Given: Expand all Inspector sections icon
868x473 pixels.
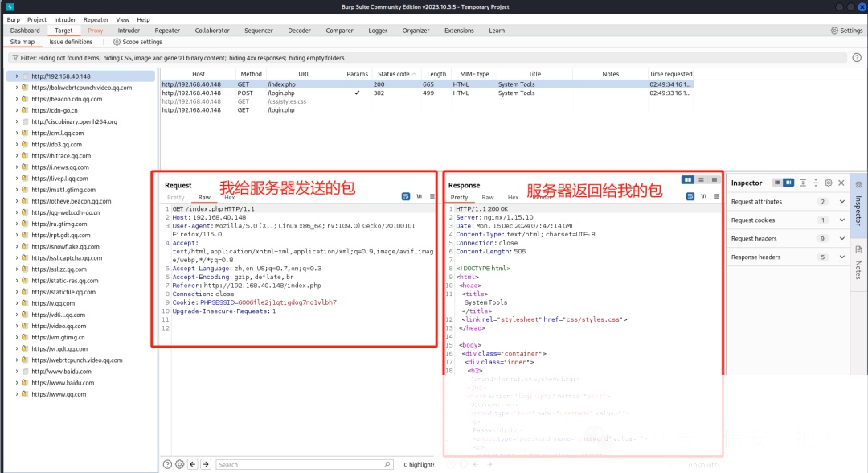Looking at the screenshot, I should click(803, 183).
